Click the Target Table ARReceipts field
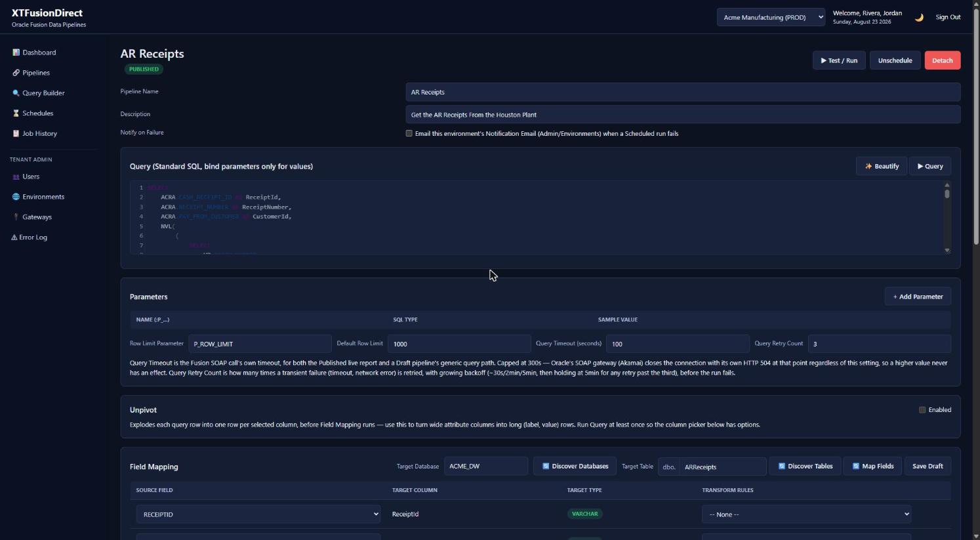Viewport: 980px width, 540px height. [723, 467]
